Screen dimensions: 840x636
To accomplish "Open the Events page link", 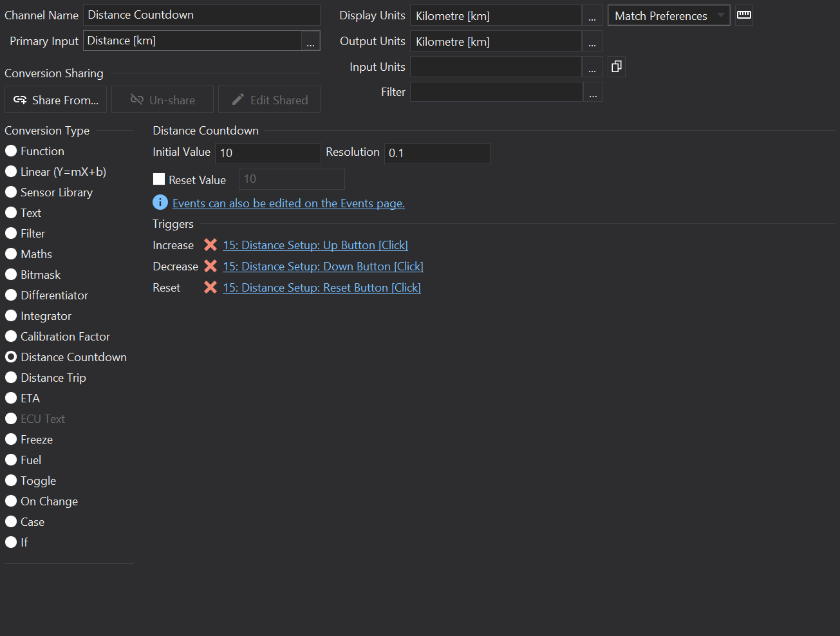I will tap(288, 203).
